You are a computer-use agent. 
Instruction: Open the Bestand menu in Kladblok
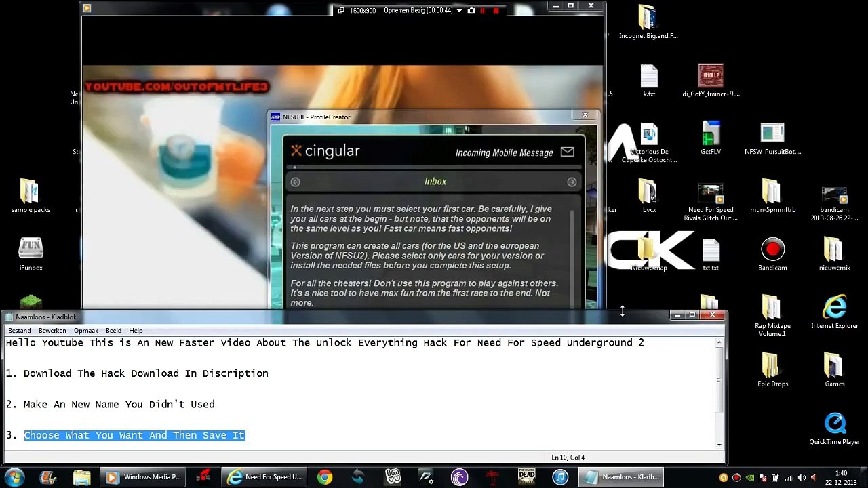20,331
